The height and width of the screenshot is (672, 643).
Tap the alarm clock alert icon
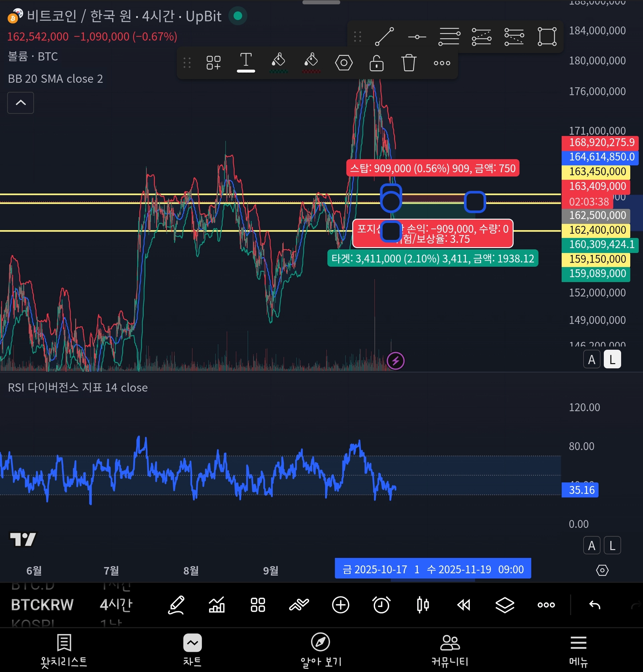[x=381, y=605]
